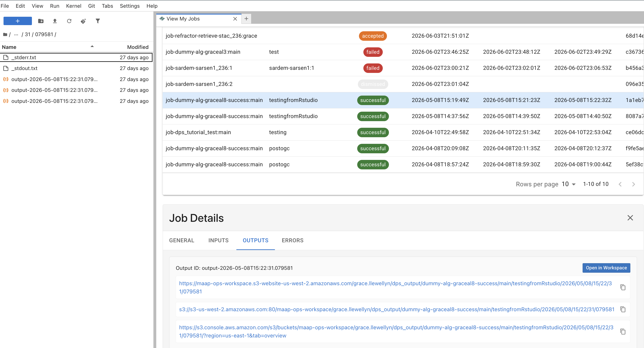
Task: Open the File menu
Action: pos(5,6)
